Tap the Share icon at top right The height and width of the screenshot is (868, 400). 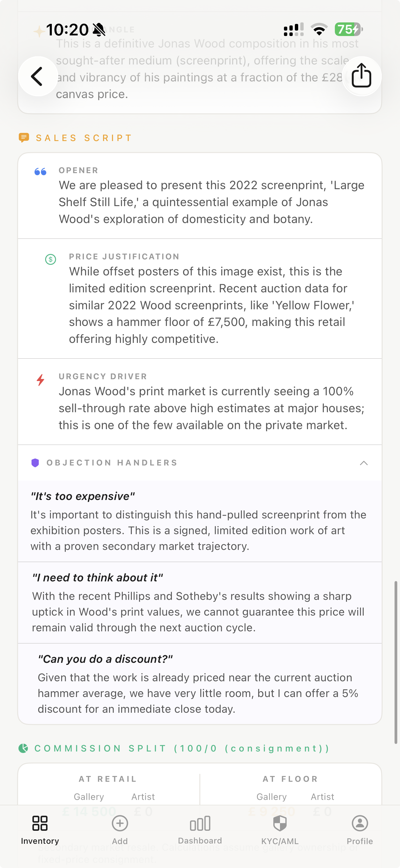click(x=361, y=76)
